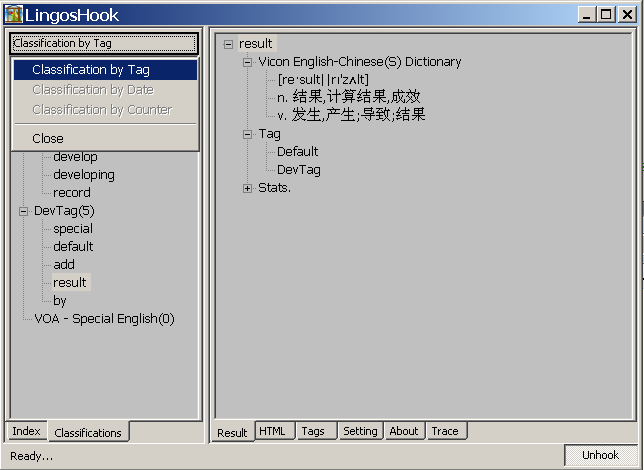Choose Classification by Date menu entry

105,90
